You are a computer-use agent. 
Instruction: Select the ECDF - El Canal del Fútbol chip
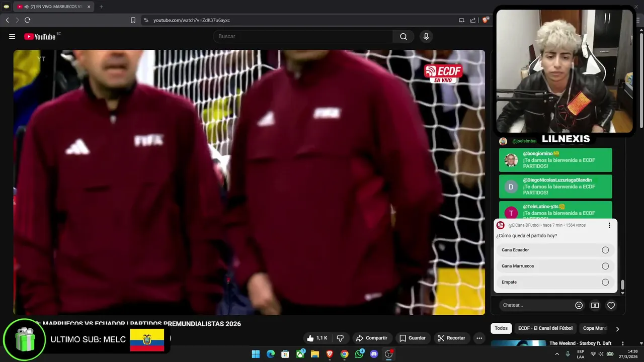coord(545,328)
